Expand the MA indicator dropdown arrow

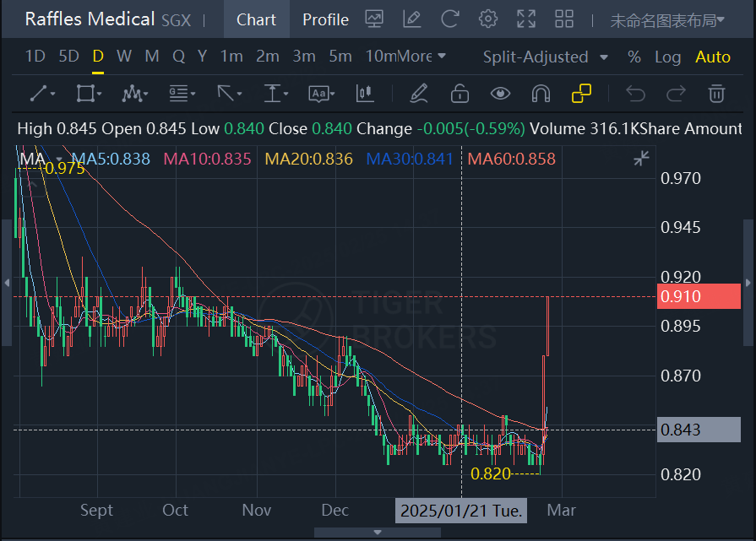coord(59,159)
